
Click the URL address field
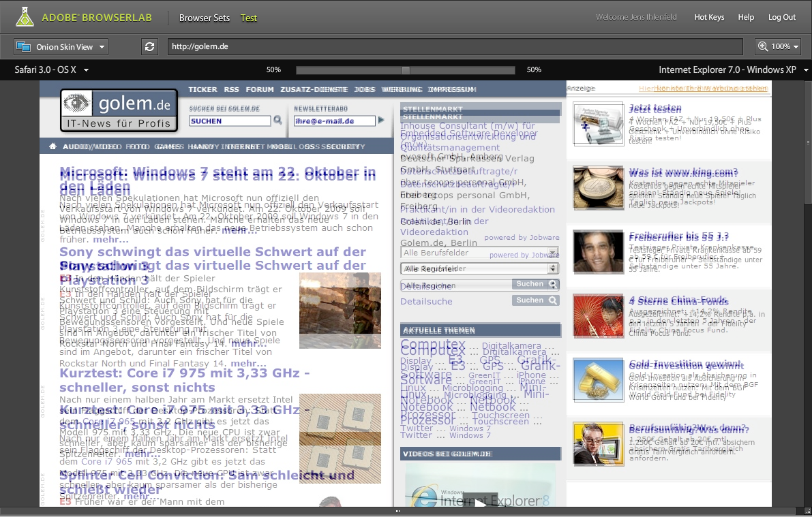pyautogui.click(x=455, y=46)
